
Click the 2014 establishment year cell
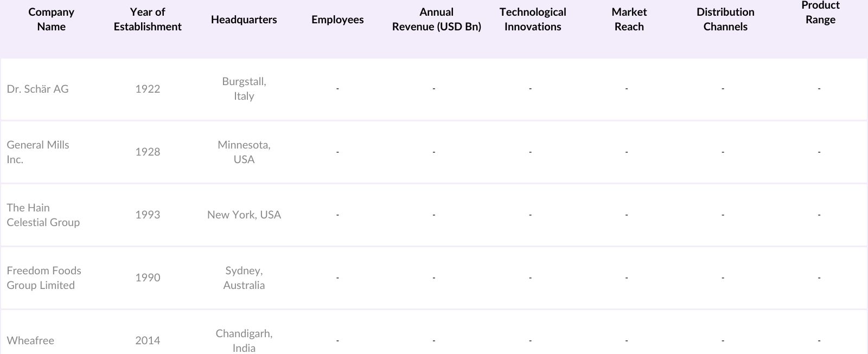click(148, 340)
